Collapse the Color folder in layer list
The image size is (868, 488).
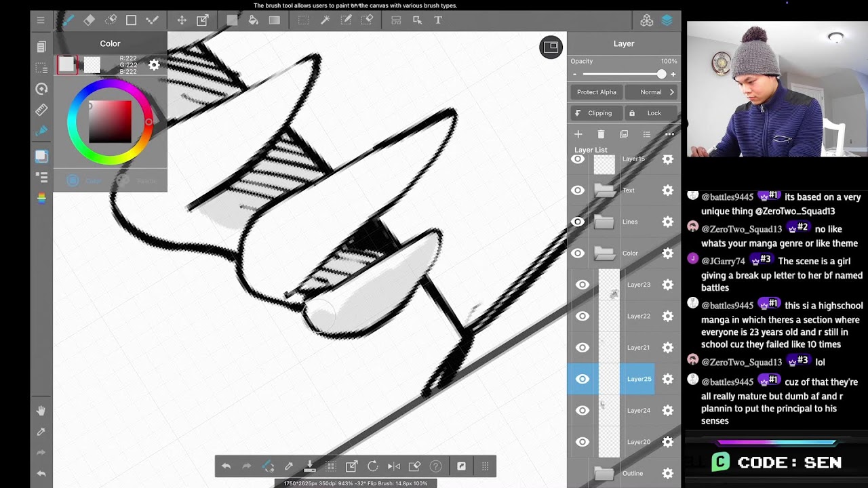pyautogui.click(x=604, y=253)
